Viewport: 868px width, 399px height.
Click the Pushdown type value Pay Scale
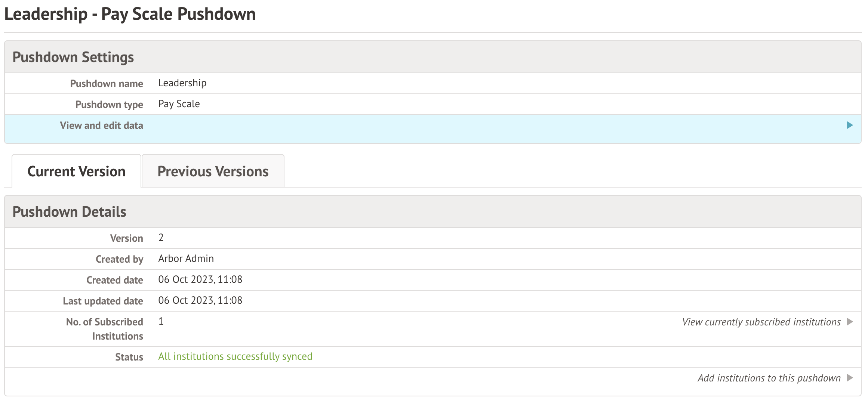(x=179, y=104)
